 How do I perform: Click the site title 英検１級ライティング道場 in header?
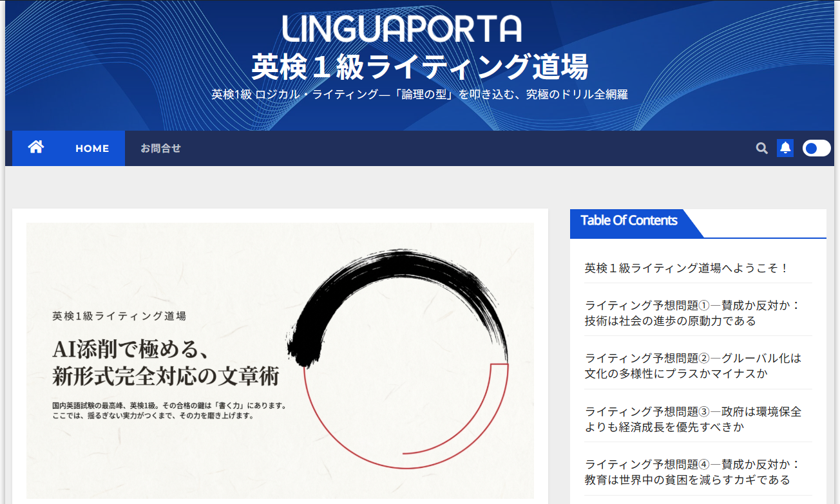[419, 66]
